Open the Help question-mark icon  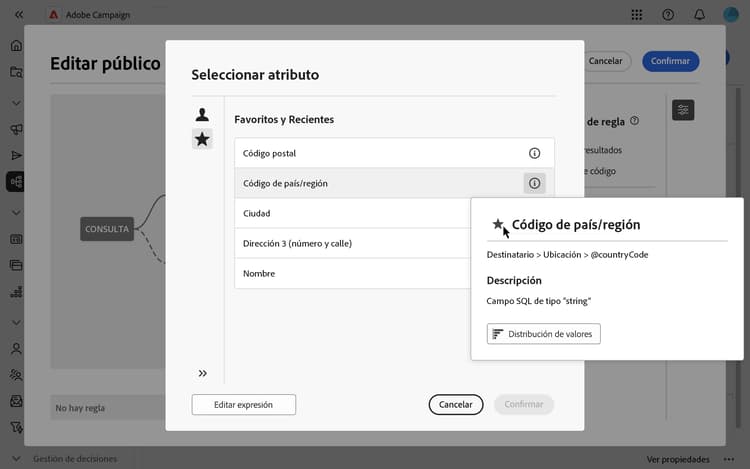[668, 15]
